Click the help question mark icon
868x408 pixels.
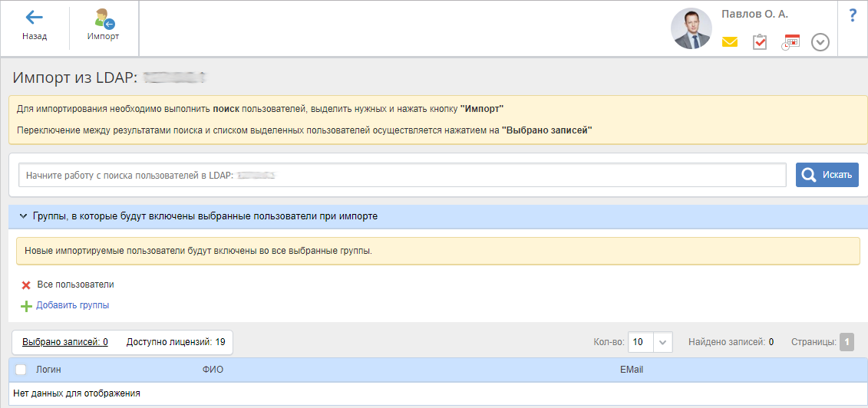[853, 16]
